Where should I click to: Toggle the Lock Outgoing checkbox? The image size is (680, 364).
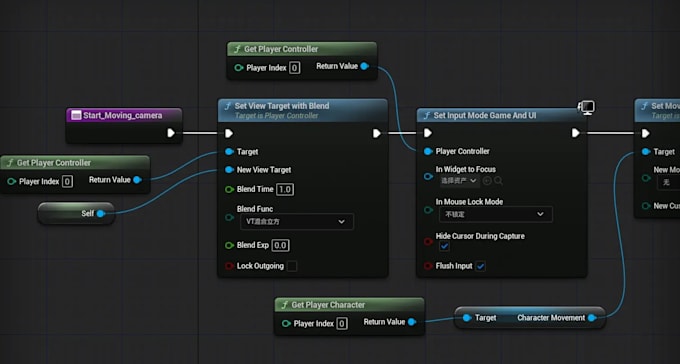click(x=292, y=266)
